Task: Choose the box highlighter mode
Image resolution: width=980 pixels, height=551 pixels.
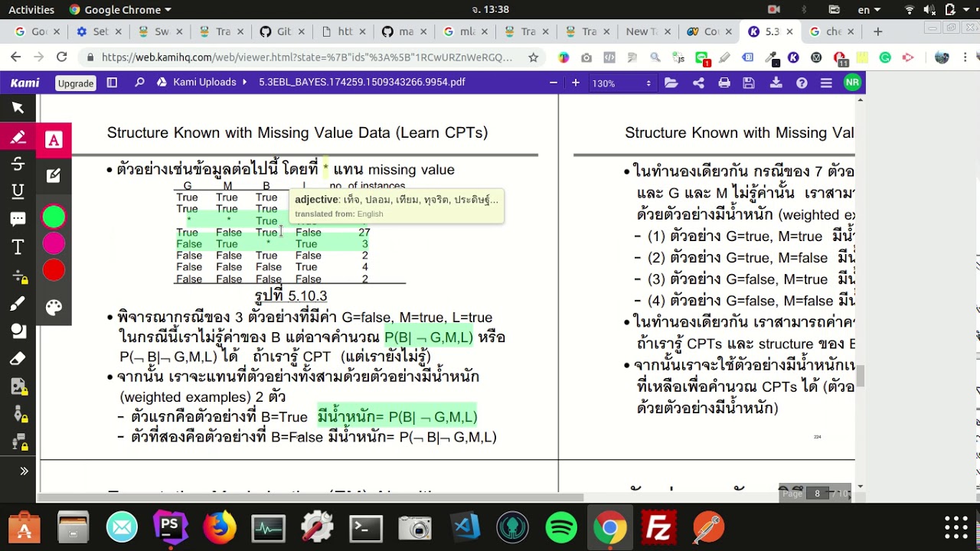Action: [54, 175]
